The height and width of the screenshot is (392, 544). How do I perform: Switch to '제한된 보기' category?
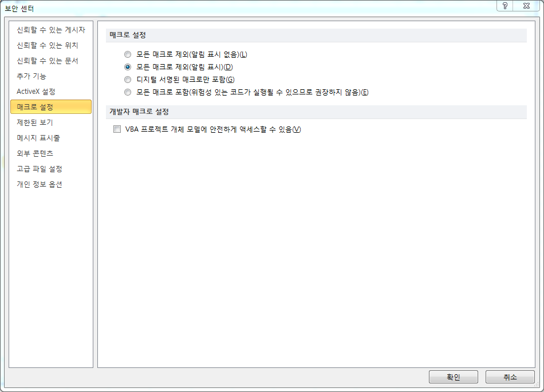tap(51, 122)
